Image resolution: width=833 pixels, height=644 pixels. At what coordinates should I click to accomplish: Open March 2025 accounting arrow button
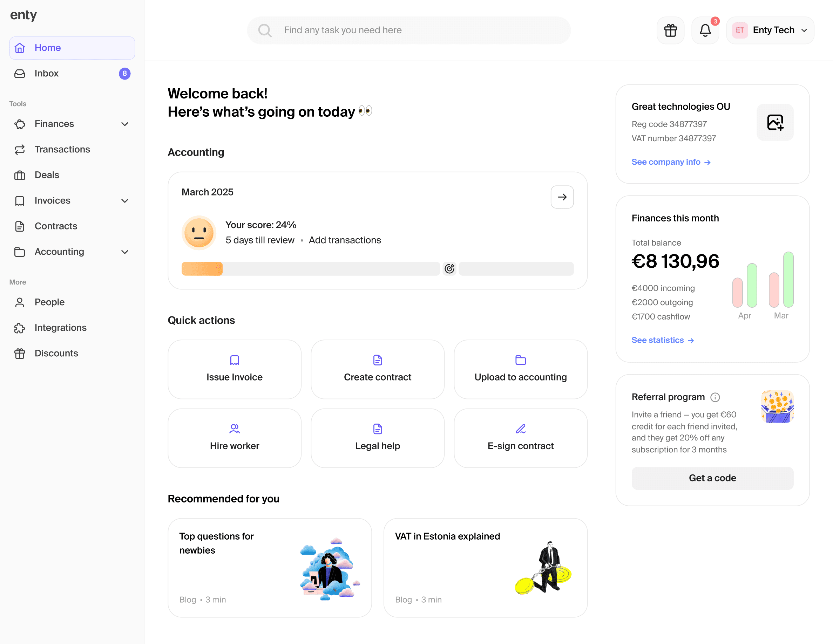coord(562,197)
